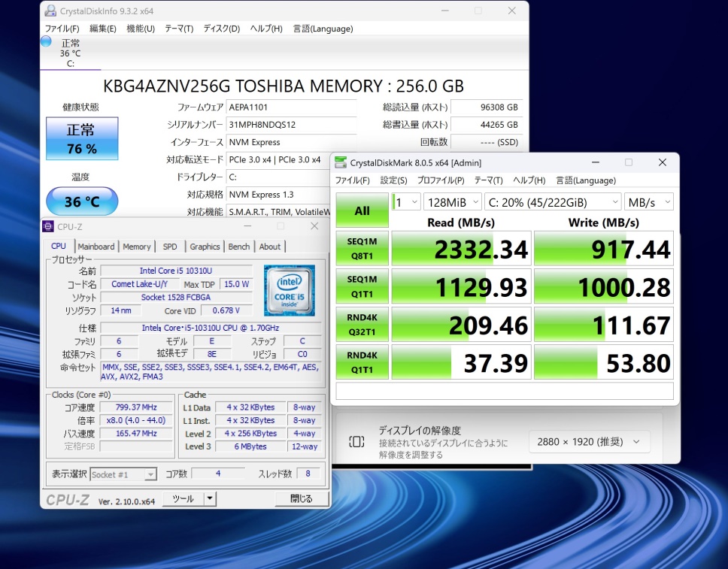Click the ツール button in CPU-Z
This screenshot has height=569, width=728.
click(184, 499)
